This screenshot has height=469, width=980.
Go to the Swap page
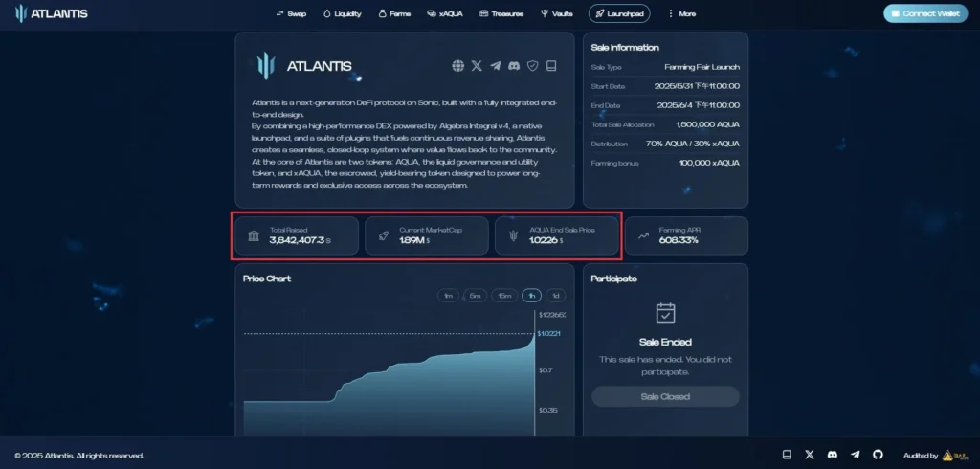click(291, 13)
